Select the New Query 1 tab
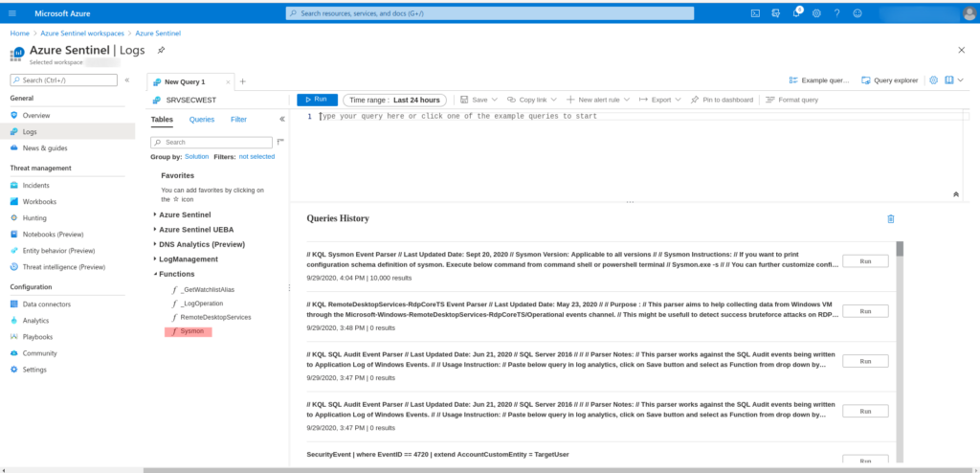 (x=185, y=82)
